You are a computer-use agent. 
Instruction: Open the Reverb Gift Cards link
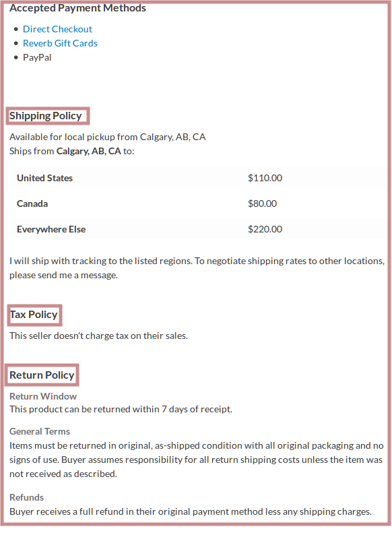60,43
